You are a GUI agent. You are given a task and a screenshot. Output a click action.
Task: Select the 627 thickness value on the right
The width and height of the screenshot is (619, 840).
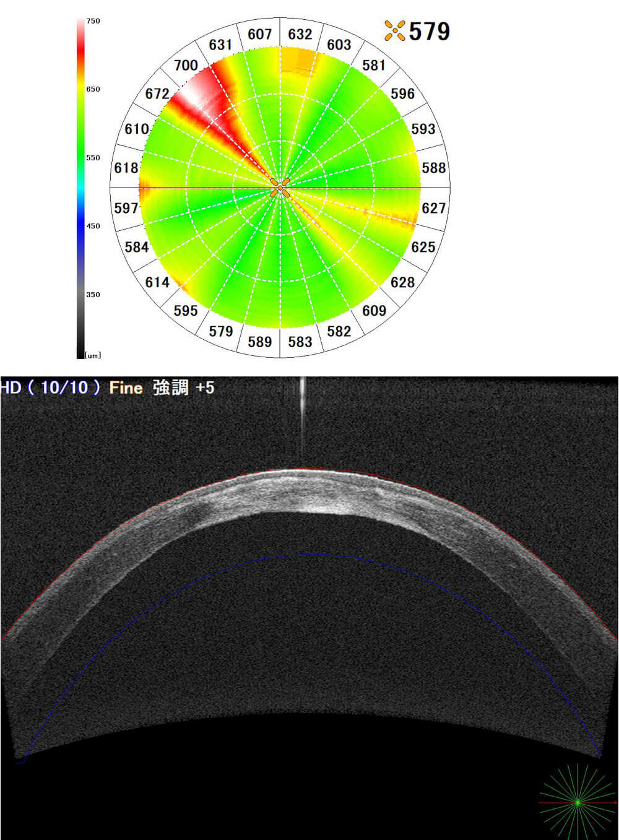(433, 208)
